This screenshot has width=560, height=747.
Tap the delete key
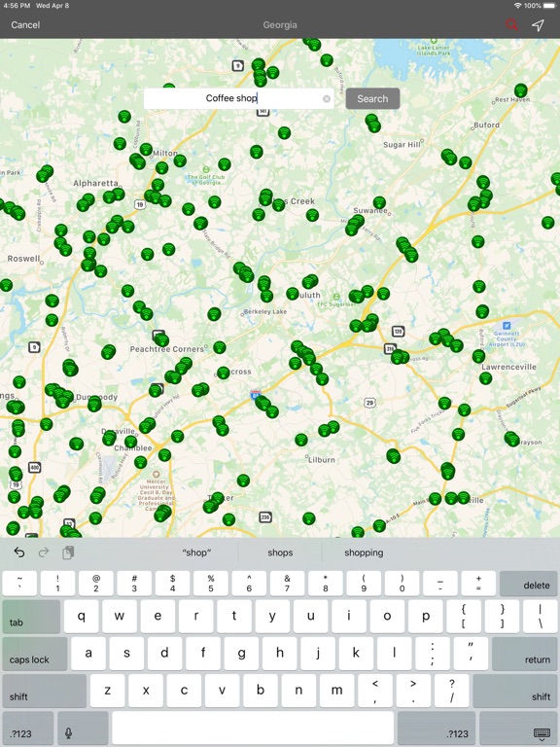click(x=528, y=584)
